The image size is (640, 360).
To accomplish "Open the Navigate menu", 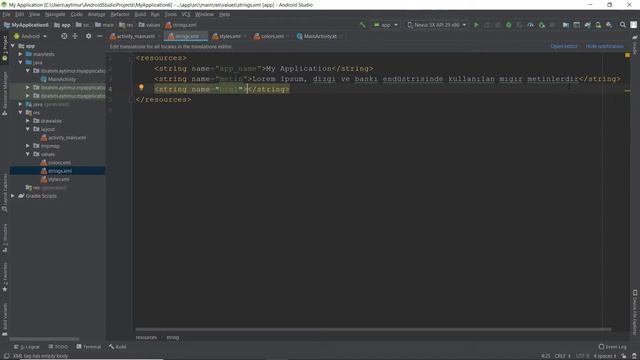I will pos(55,14).
